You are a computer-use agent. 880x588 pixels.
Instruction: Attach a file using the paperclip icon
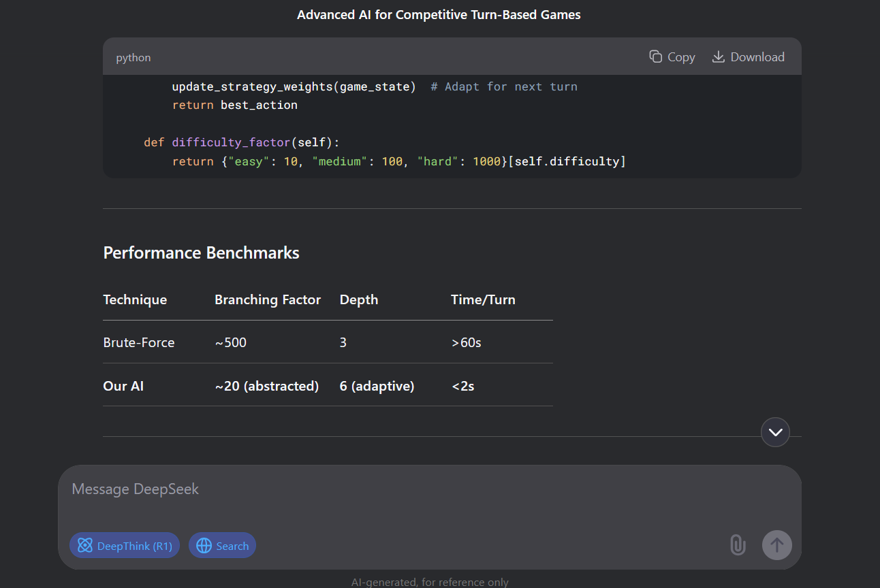pyautogui.click(x=737, y=545)
